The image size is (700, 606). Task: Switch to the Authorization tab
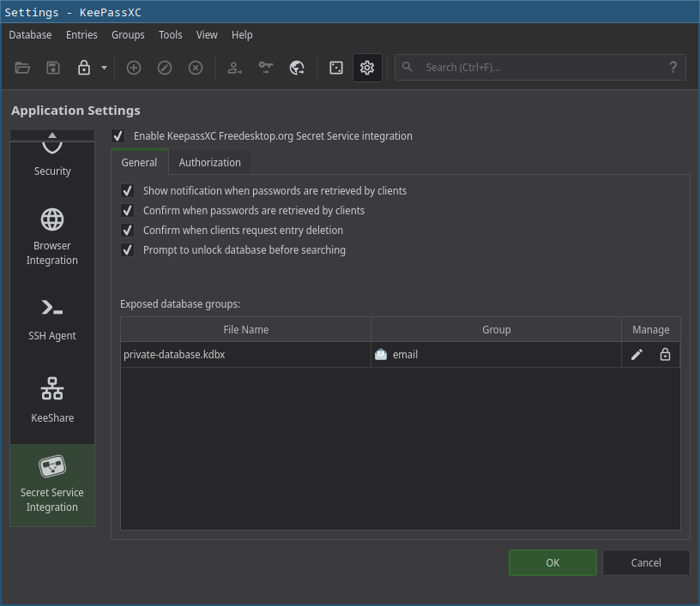210,162
